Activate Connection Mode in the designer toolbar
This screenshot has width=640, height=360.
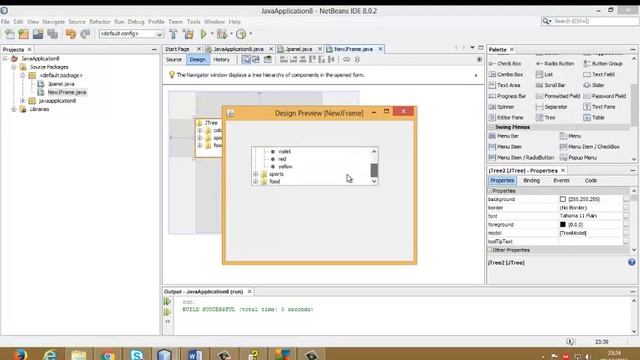click(x=256, y=60)
